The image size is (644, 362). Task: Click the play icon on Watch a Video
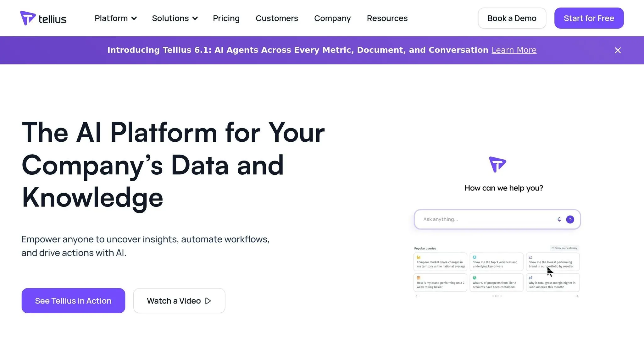tap(208, 301)
